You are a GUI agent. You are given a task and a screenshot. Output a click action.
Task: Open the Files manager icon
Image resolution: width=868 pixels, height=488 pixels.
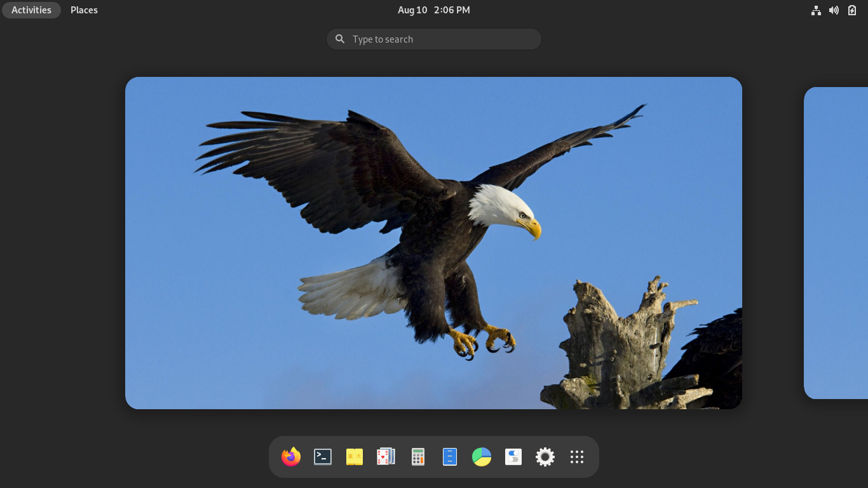click(450, 456)
